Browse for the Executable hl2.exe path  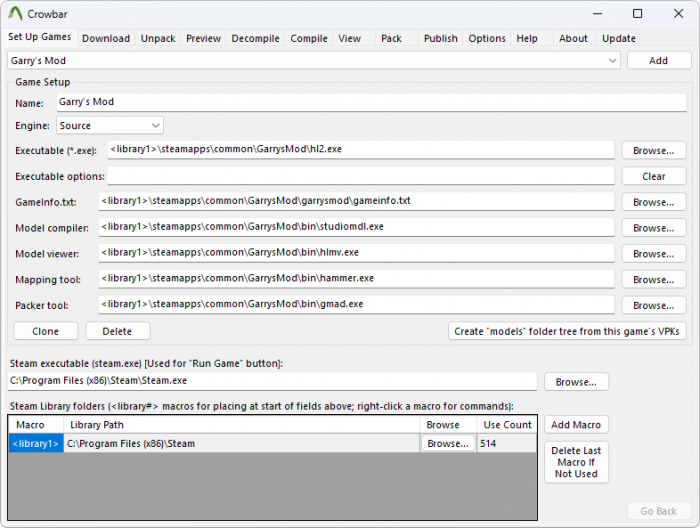pos(653,150)
